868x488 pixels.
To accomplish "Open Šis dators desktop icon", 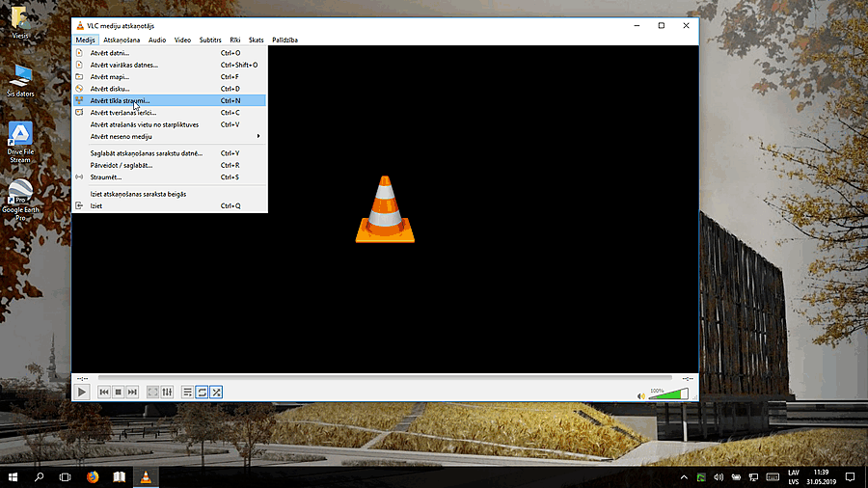I will point(20,80).
